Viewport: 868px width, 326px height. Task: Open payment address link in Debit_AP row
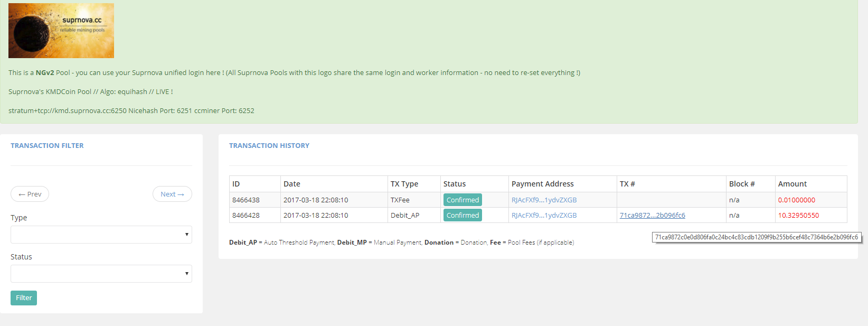pos(544,216)
